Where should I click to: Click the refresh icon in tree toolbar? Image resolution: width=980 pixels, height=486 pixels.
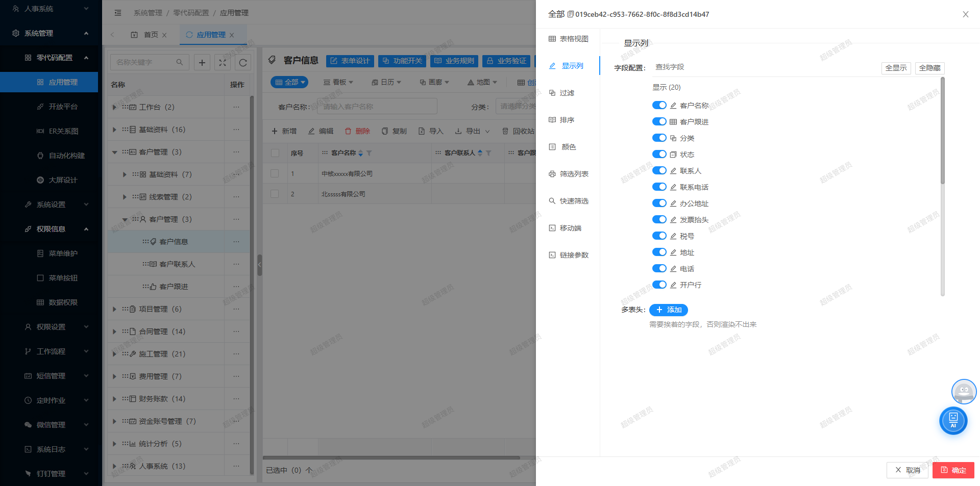[x=243, y=62]
